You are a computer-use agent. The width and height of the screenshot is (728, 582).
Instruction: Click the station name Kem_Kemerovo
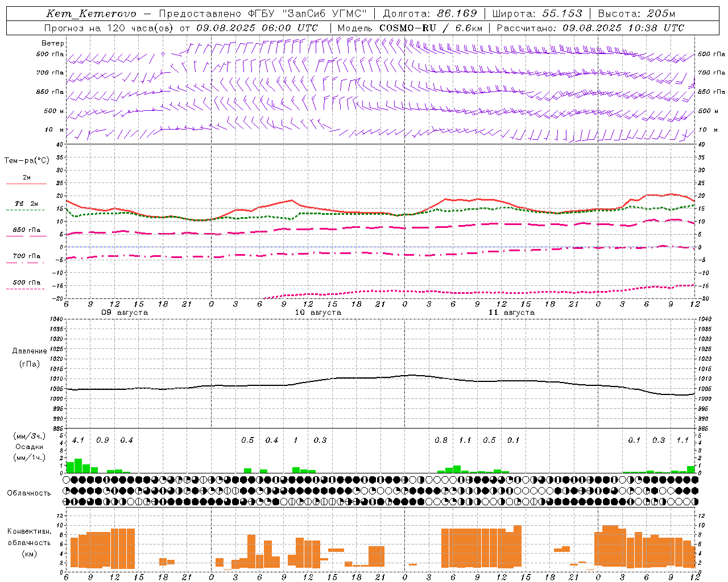tap(92, 14)
